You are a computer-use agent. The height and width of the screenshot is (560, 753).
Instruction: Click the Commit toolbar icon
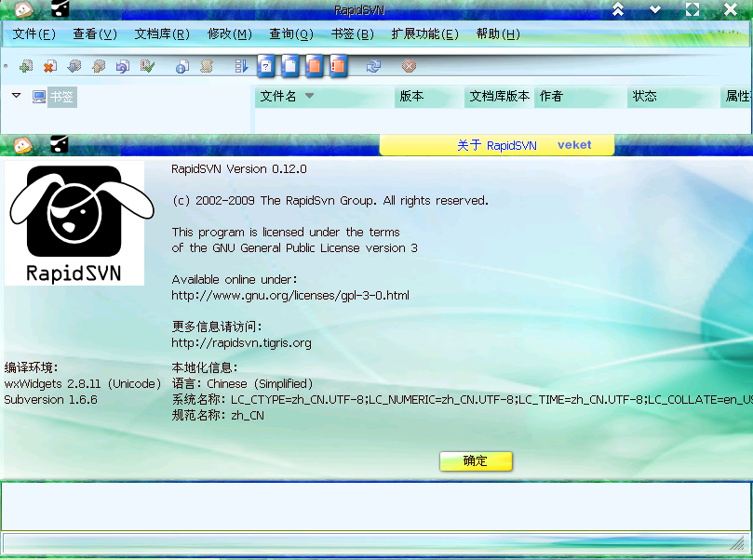99,66
